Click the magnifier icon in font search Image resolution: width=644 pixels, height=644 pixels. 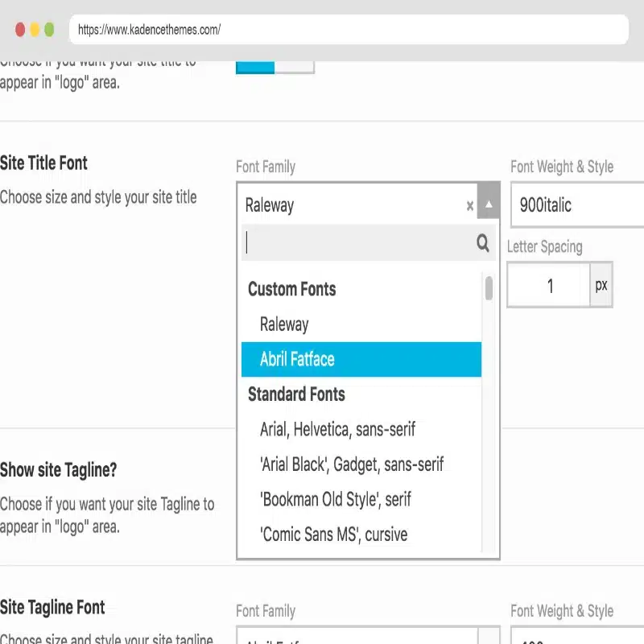point(482,243)
